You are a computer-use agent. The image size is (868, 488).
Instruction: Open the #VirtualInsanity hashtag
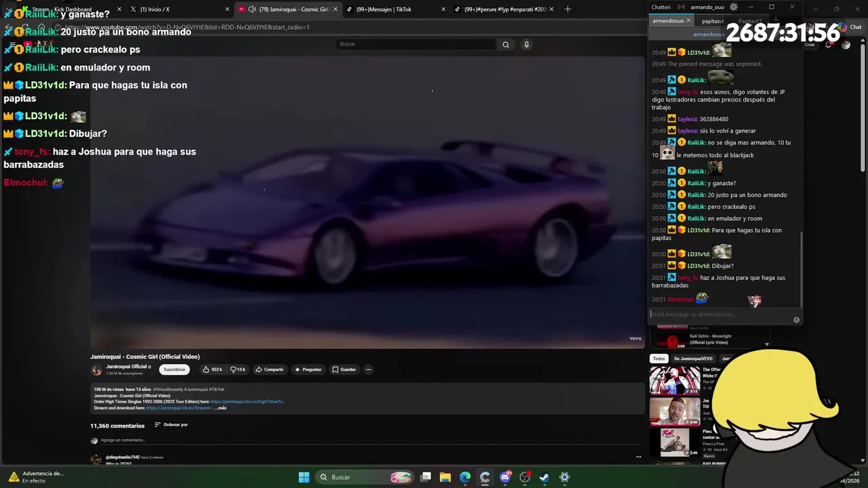[168, 389]
